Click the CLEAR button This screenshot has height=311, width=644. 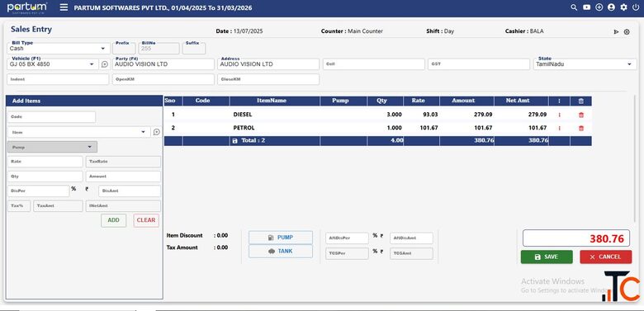[x=146, y=220]
